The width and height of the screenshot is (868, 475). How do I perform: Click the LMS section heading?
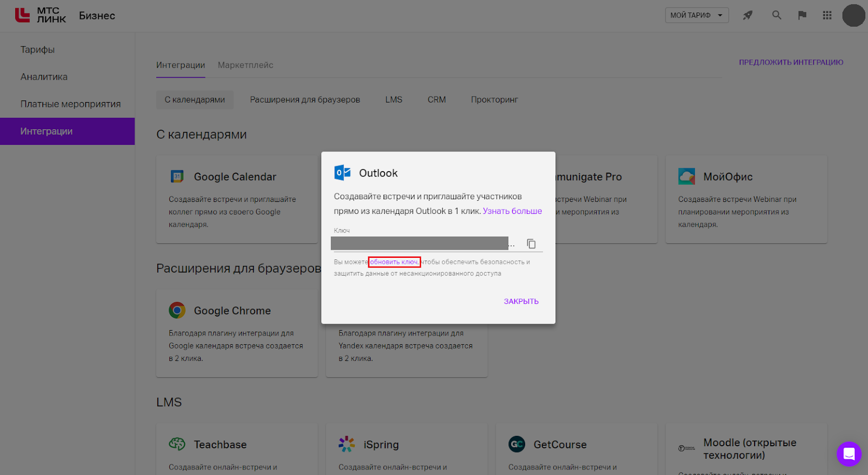(x=169, y=402)
